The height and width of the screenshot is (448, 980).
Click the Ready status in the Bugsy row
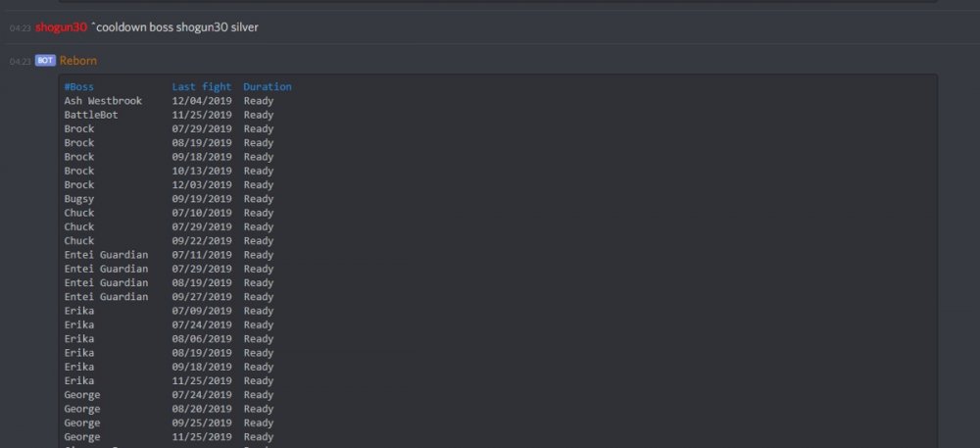click(259, 199)
